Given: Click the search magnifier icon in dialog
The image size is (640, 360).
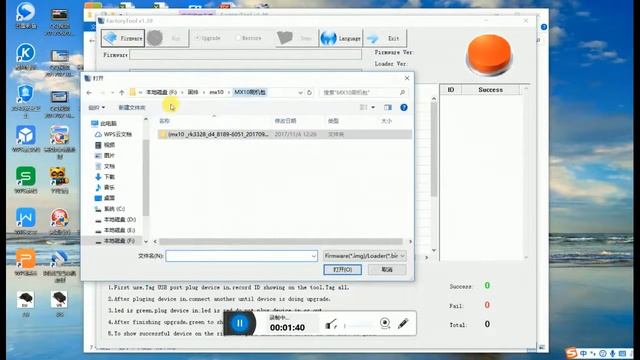Looking at the screenshot, I should tap(402, 93).
